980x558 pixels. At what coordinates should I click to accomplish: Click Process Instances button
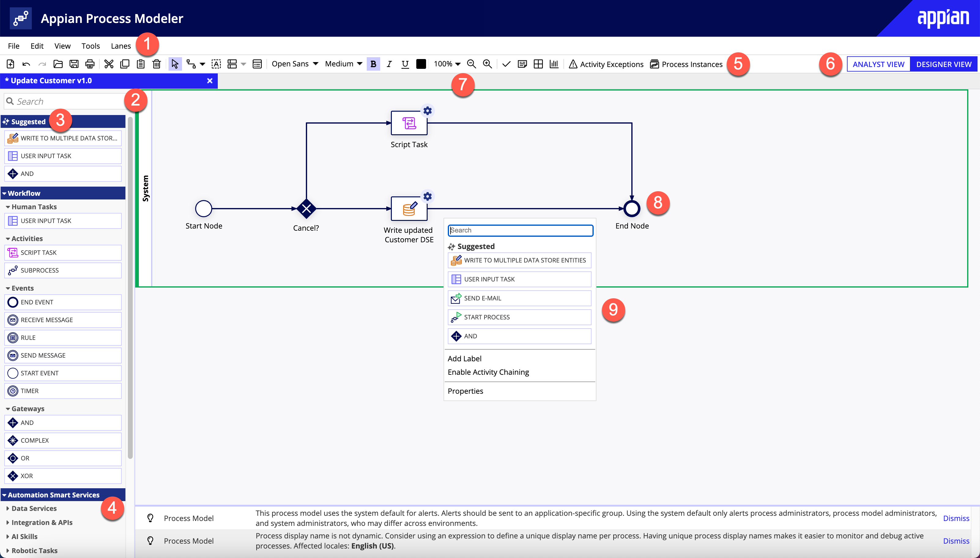686,64
